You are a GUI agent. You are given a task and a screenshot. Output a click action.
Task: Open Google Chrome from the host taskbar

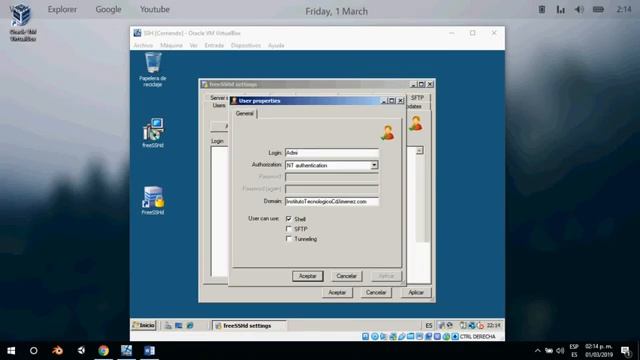[104, 351]
